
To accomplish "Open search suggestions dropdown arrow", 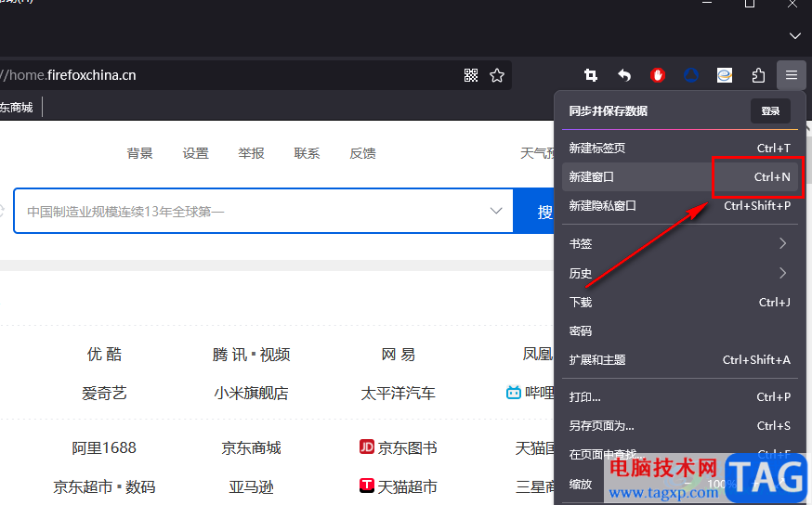I will click(x=496, y=211).
